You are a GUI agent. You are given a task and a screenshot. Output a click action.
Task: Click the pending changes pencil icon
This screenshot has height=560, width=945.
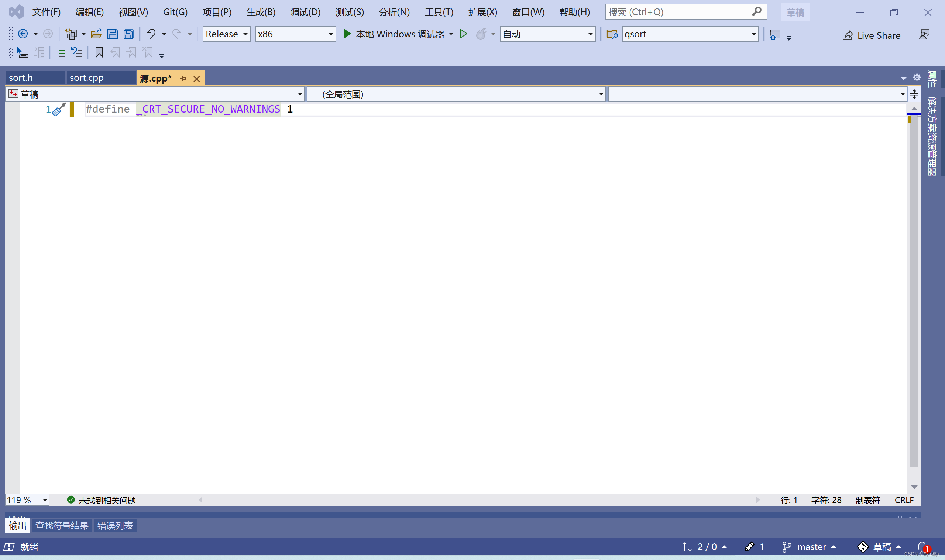point(750,546)
